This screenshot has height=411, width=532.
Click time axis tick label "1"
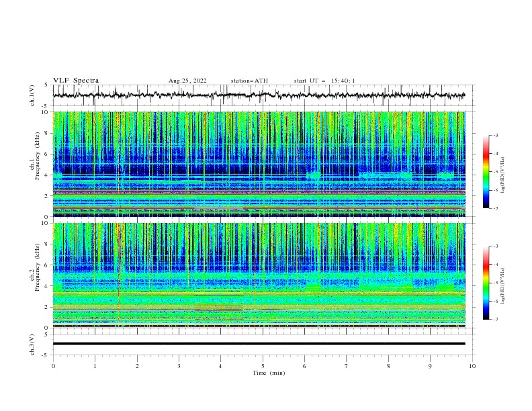95,366
